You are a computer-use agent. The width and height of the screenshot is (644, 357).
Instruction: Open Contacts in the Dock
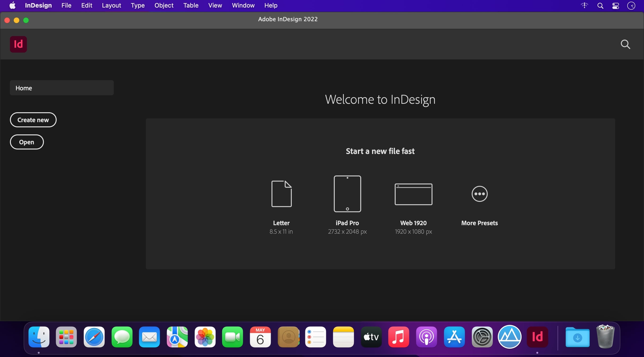(288, 337)
